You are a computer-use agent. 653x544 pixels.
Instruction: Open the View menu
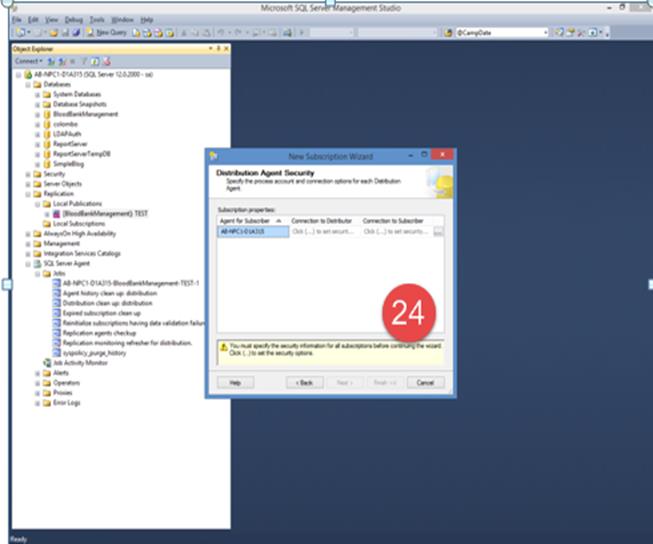[51, 20]
